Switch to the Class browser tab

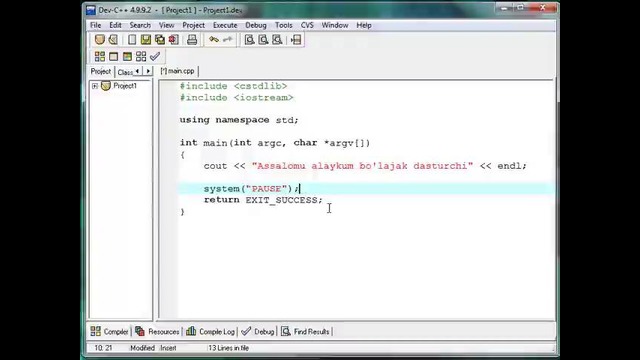124,72
